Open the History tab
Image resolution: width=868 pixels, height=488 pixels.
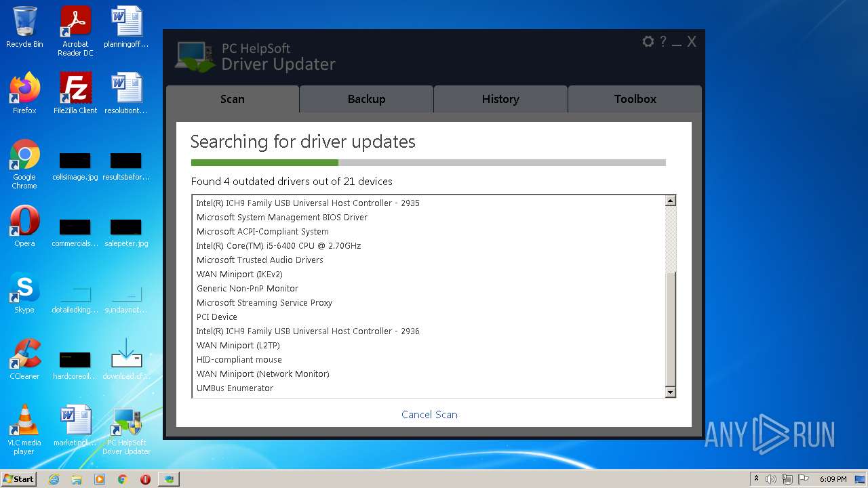(x=500, y=99)
